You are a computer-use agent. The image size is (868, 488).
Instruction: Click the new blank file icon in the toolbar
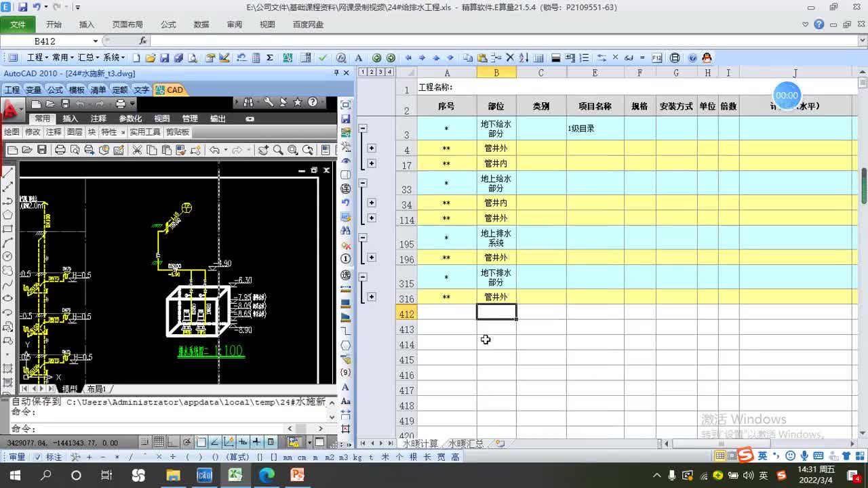[x=136, y=58]
